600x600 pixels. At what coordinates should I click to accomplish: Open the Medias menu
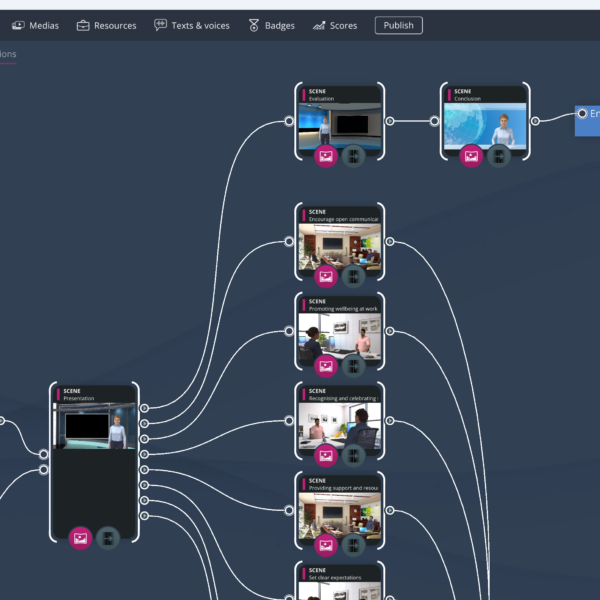pos(34,25)
